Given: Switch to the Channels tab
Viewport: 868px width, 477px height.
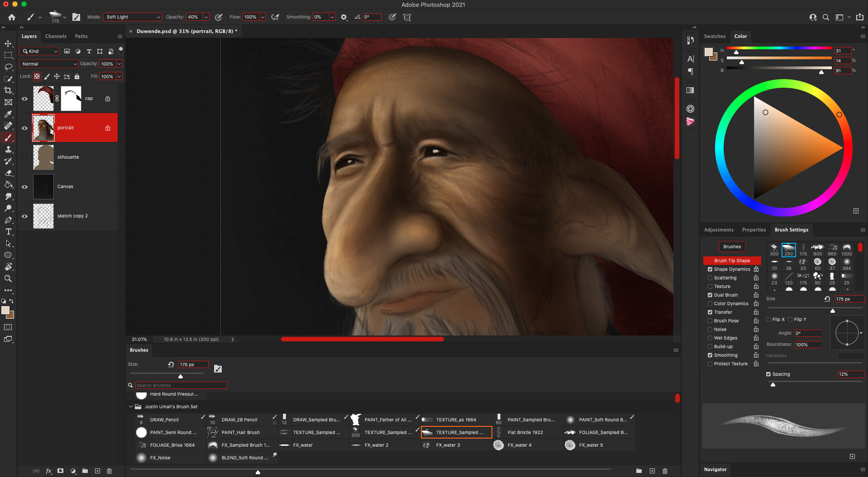Looking at the screenshot, I should coord(56,36).
